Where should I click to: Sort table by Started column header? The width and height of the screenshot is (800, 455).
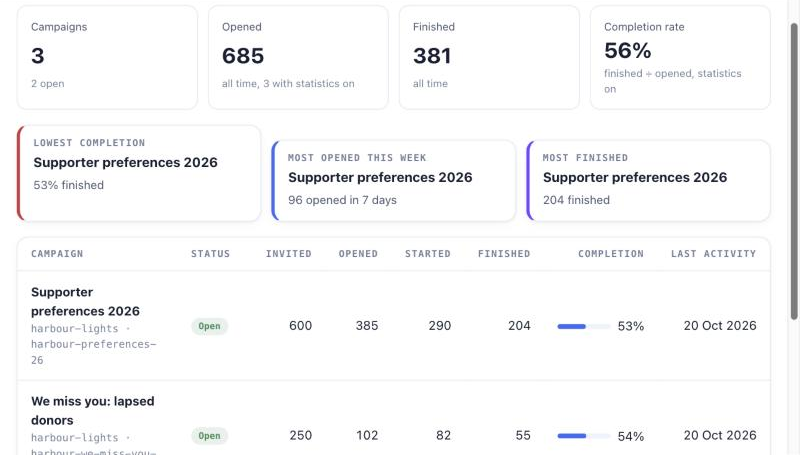click(x=428, y=254)
